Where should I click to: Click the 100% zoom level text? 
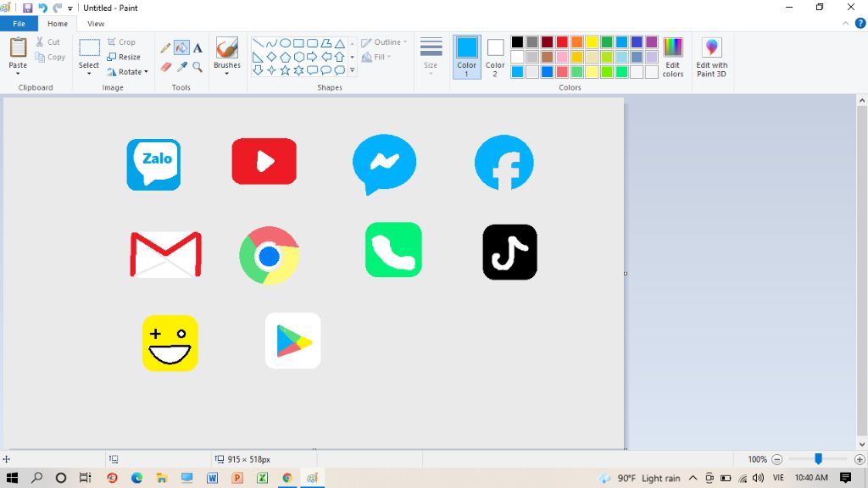tap(757, 459)
